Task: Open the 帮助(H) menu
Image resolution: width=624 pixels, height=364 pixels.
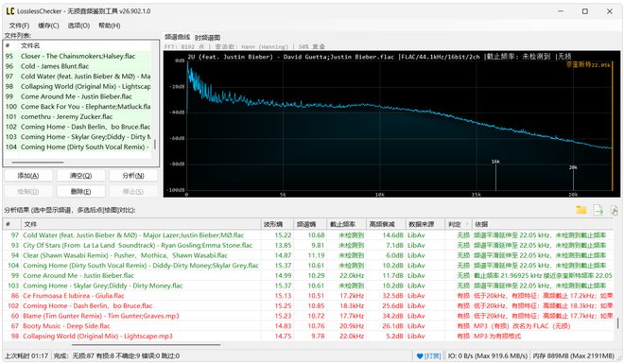Action: coord(109,26)
